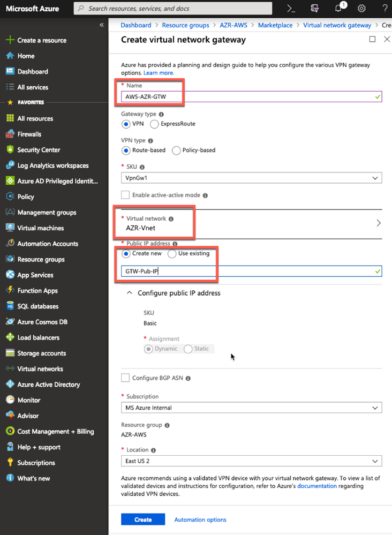392x535 pixels.
Task: Click the public IP name field GTW-Pub-IP
Action: pyautogui.click(x=252, y=272)
